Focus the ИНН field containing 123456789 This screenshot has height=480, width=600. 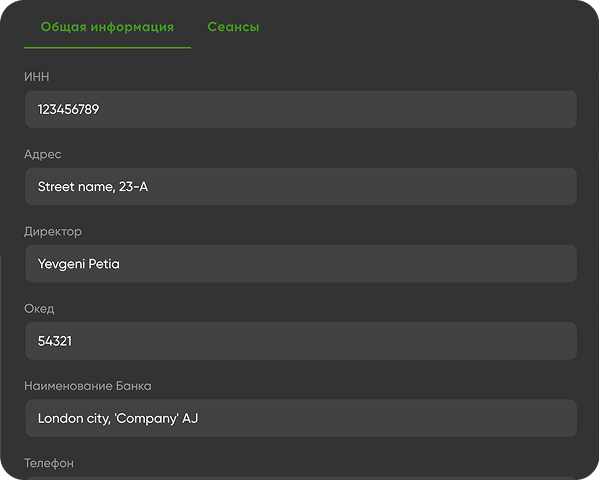click(301, 109)
